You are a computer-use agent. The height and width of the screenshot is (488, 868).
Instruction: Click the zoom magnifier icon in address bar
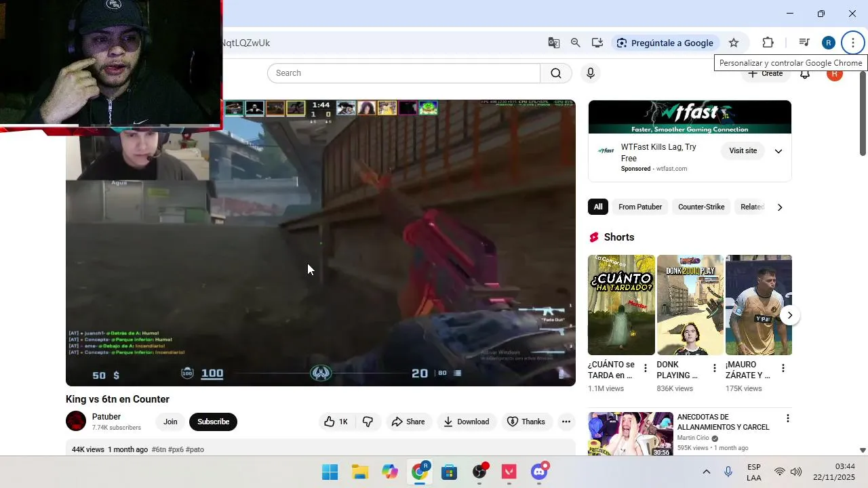[576, 43]
